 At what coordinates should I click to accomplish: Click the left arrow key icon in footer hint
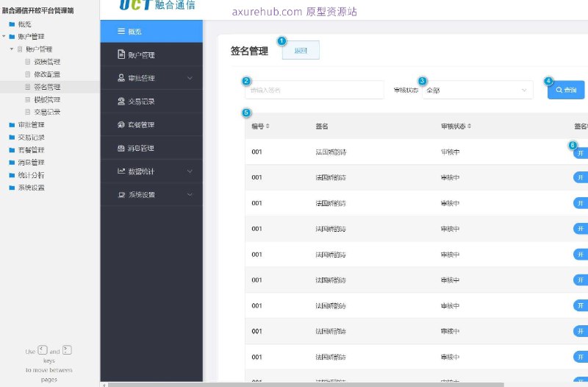[x=43, y=350]
